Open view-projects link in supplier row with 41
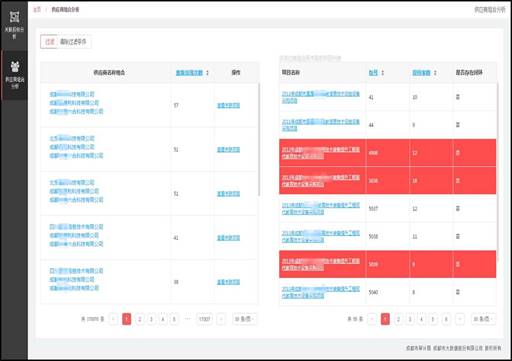 point(228,238)
